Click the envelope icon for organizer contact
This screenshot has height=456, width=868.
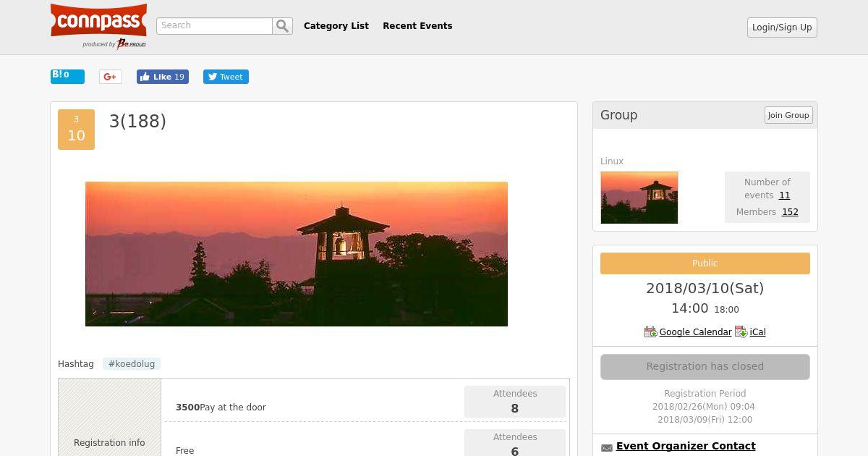607,447
